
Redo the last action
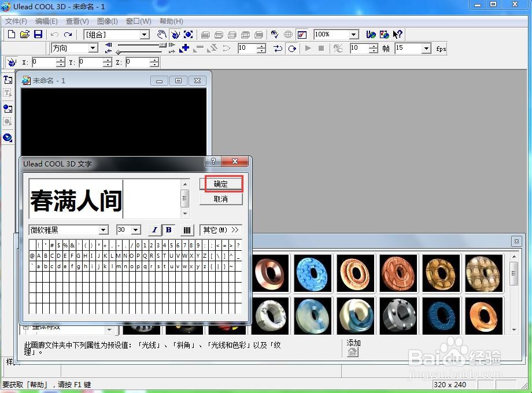pos(68,34)
